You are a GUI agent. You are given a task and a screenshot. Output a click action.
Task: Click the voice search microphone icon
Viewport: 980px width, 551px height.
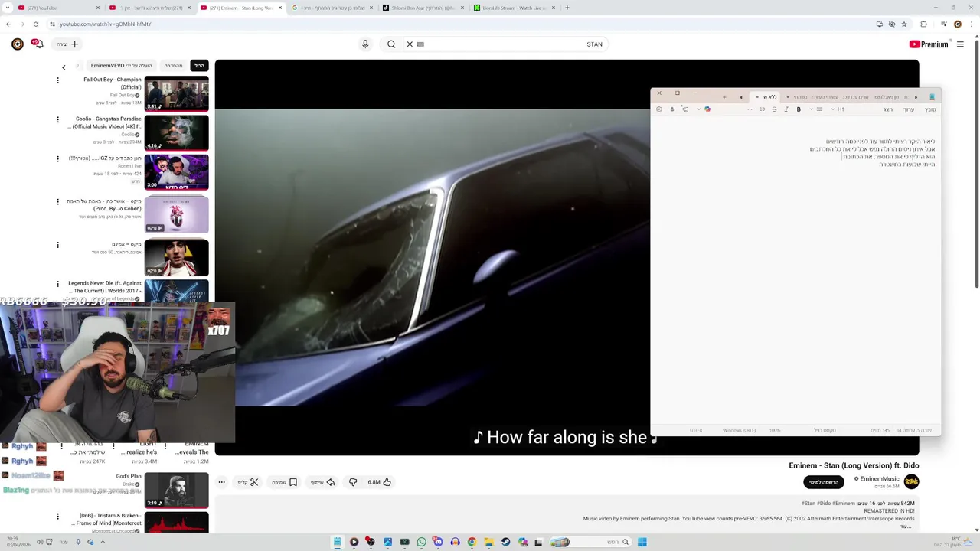[x=365, y=44]
